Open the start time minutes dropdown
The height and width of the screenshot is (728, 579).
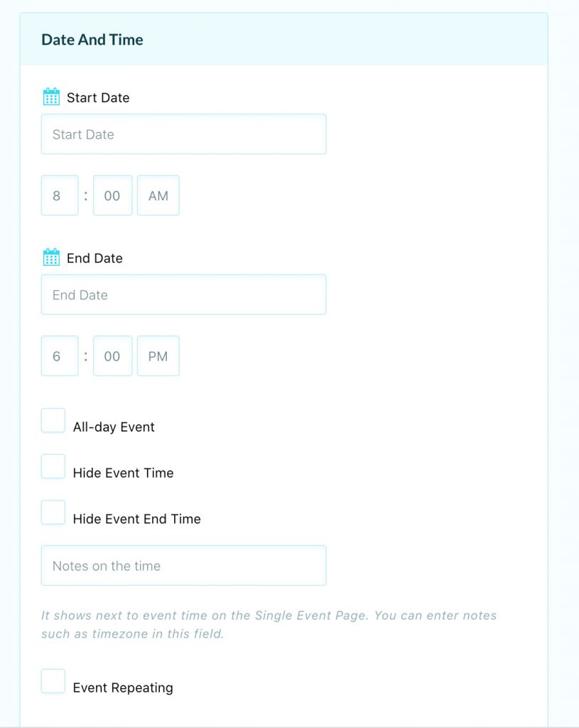[113, 196]
